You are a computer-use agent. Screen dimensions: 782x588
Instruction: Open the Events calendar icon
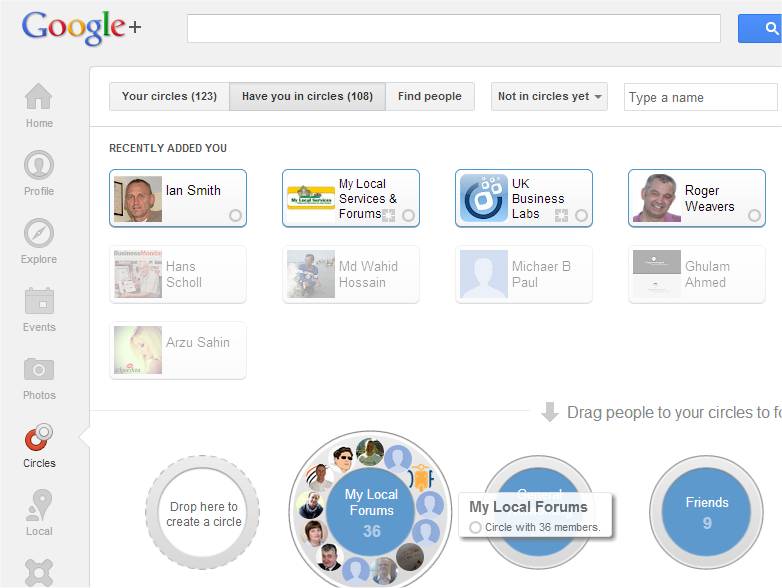tap(39, 309)
